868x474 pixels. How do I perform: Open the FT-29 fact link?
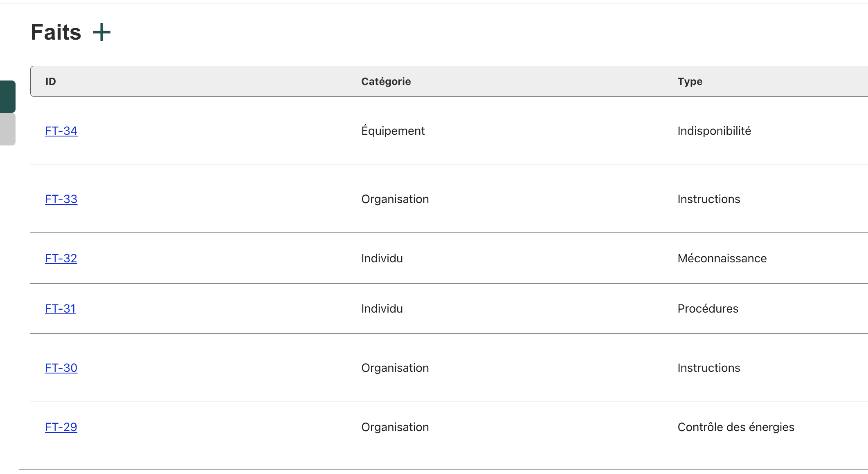click(x=61, y=427)
